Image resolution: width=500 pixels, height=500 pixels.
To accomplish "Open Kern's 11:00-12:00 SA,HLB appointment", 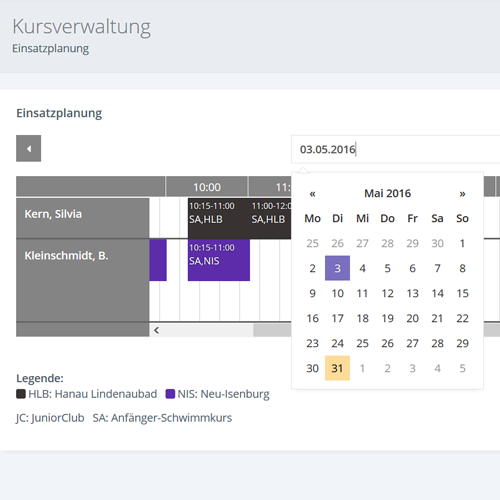I will [271, 219].
